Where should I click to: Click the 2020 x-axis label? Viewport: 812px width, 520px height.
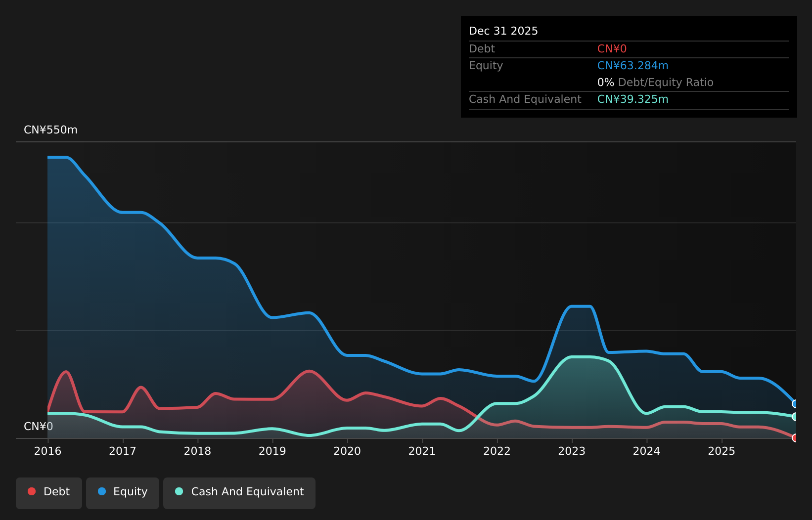[x=347, y=451]
